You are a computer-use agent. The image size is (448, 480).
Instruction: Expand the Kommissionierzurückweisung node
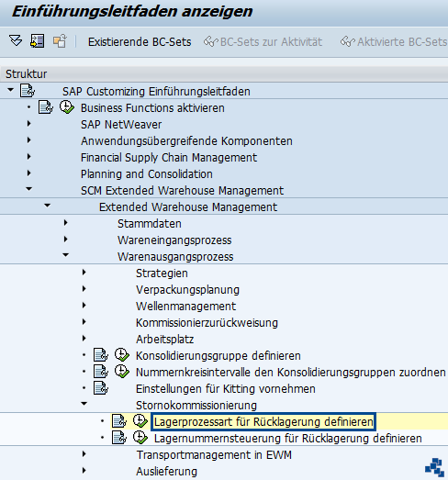tap(84, 322)
